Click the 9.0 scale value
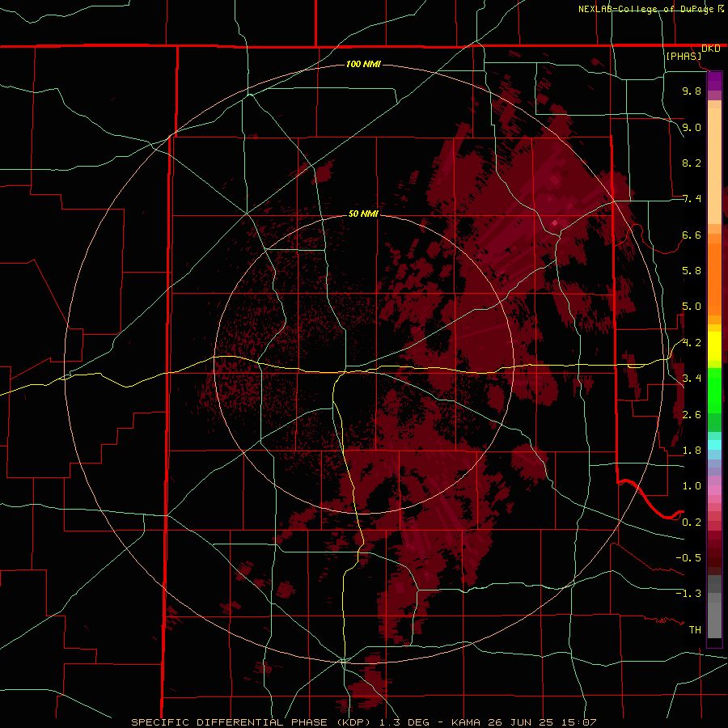Screen dimensions: 728x728 pyautogui.click(x=692, y=127)
